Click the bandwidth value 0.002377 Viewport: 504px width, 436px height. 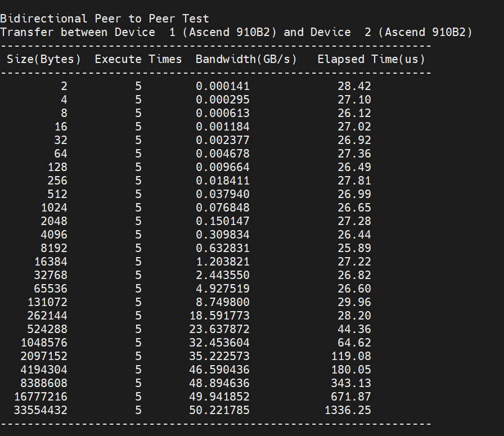point(222,140)
